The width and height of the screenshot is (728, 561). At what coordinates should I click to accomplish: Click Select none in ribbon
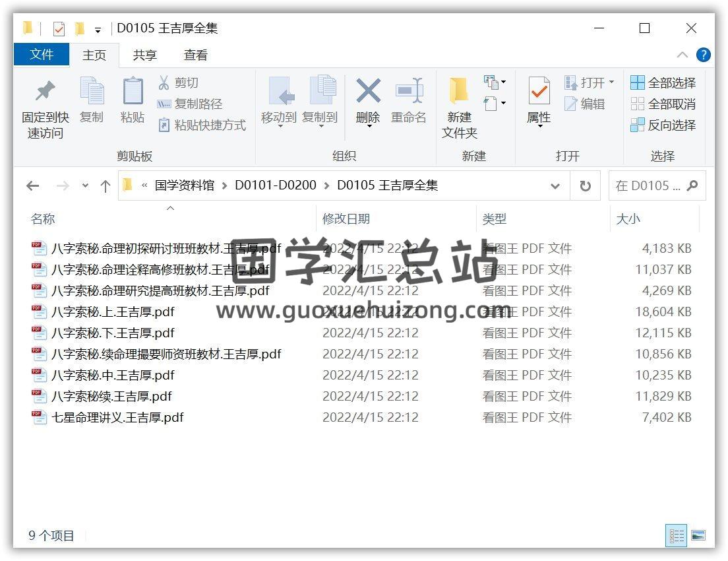[x=663, y=104]
